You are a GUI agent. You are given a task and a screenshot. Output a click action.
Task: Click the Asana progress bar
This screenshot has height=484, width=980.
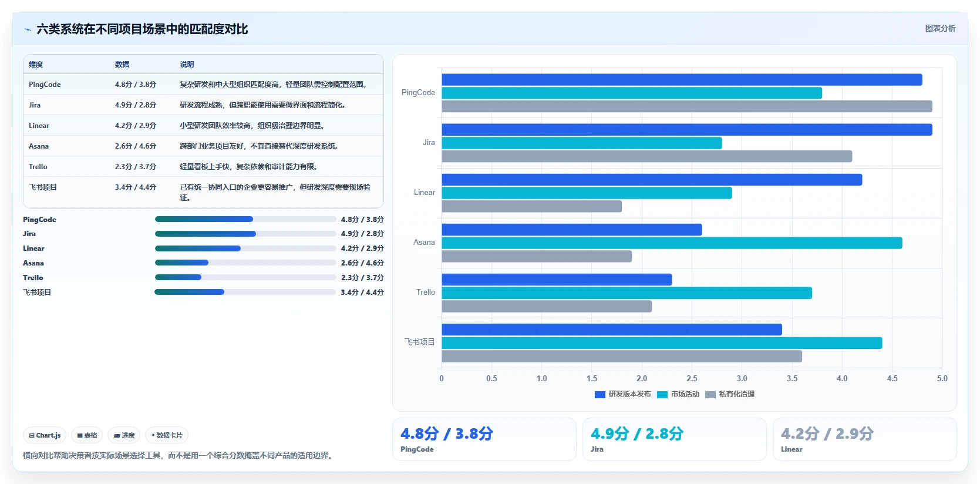[x=245, y=263]
